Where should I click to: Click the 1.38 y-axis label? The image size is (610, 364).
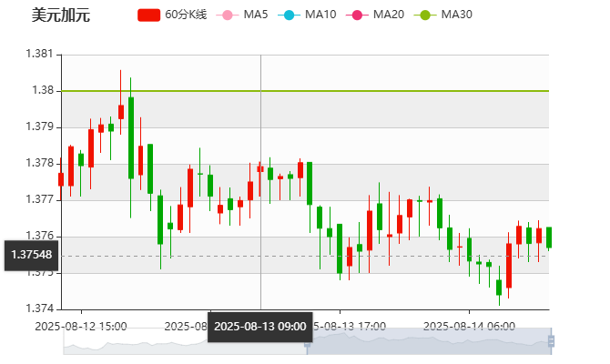pyautogui.click(x=43, y=90)
